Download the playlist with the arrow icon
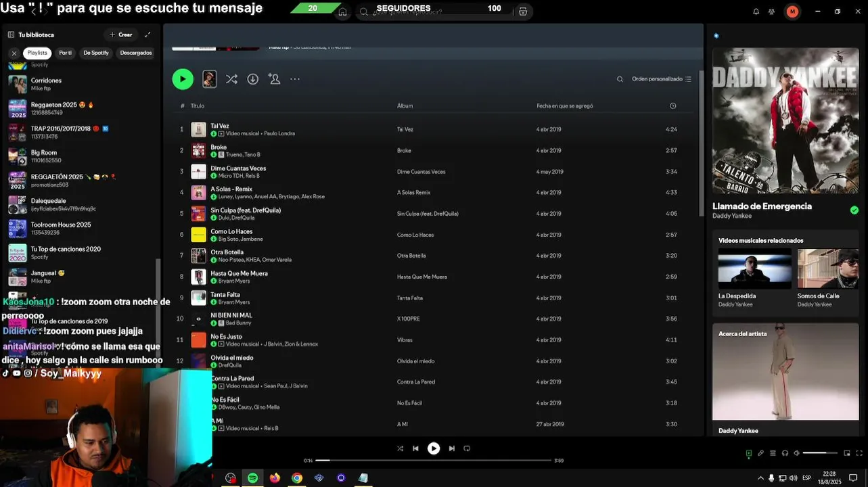This screenshot has height=487, width=868. (x=253, y=79)
